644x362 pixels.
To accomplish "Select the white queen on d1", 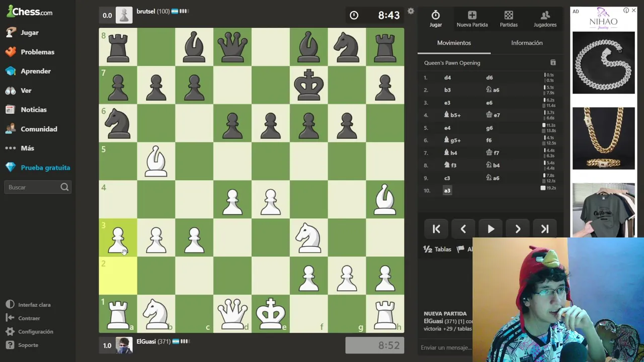I will [232, 314].
